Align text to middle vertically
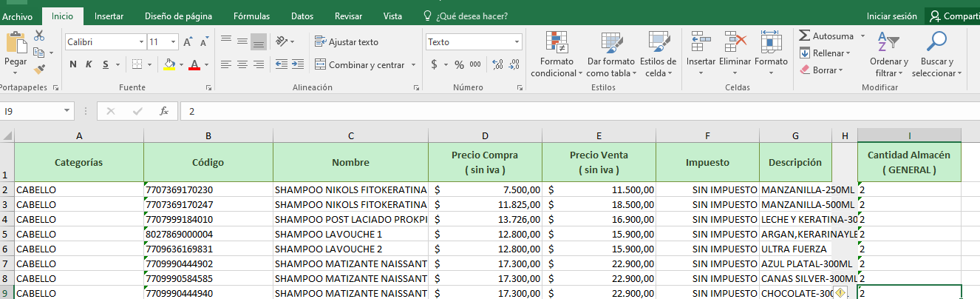Screen dimensions: 980x299 coord(242,41)
